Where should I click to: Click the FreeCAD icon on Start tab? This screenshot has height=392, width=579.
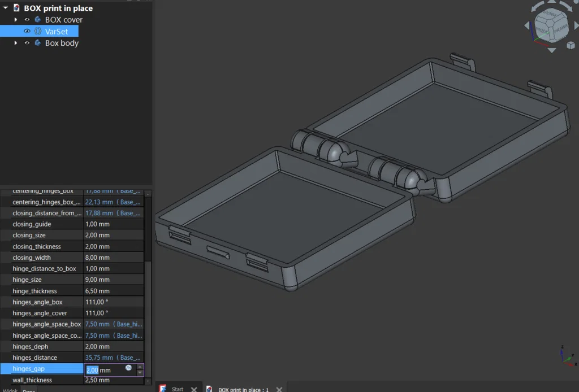click(162, 388)
